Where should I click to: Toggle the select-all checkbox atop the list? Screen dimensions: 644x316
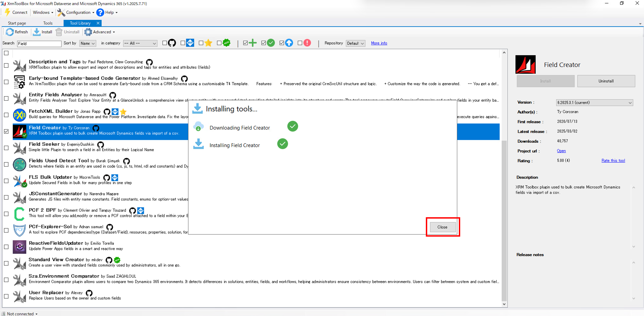6,53
